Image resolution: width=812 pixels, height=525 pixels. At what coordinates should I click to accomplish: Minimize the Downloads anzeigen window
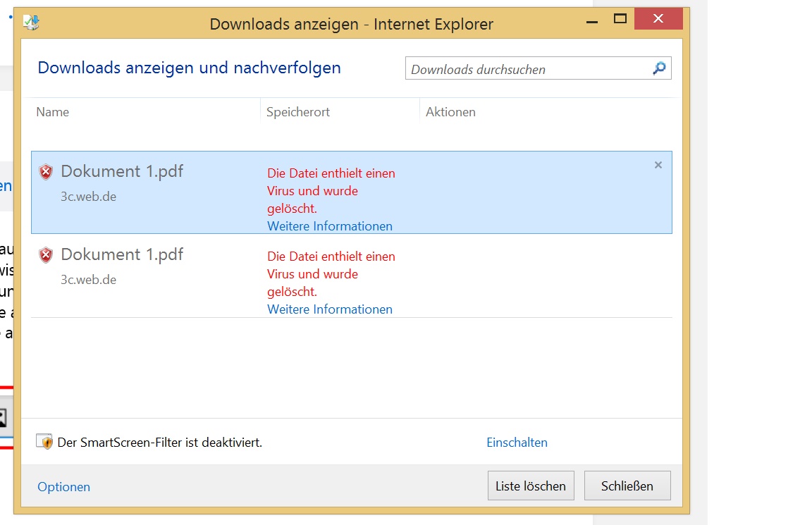[592, 20]
